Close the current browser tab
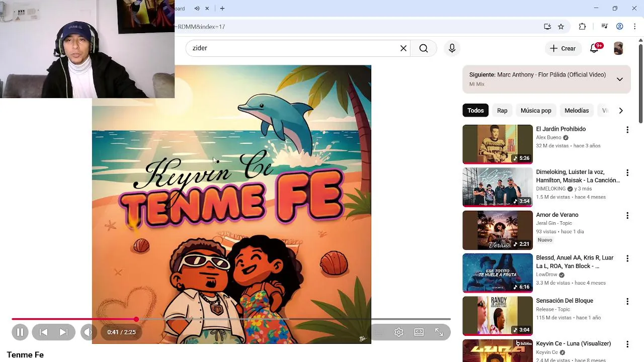644x362 pixels. [207, 9]
